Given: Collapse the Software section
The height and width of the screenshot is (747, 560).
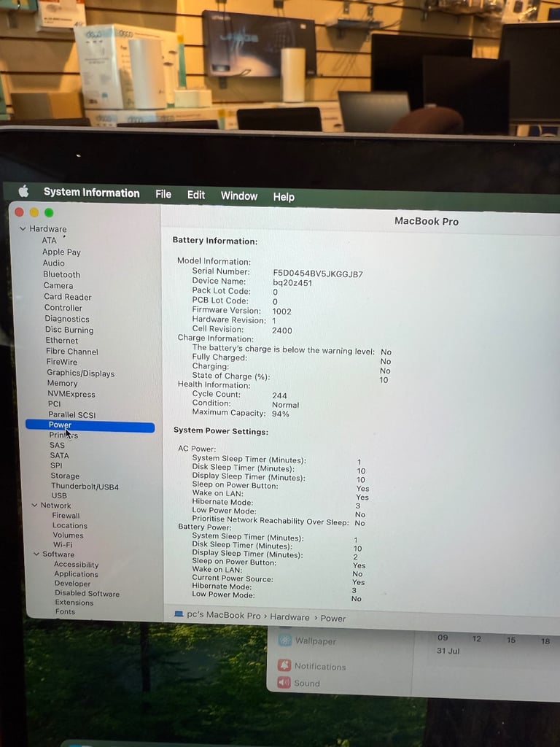Looking at the screenshot, I should [36, 554].
